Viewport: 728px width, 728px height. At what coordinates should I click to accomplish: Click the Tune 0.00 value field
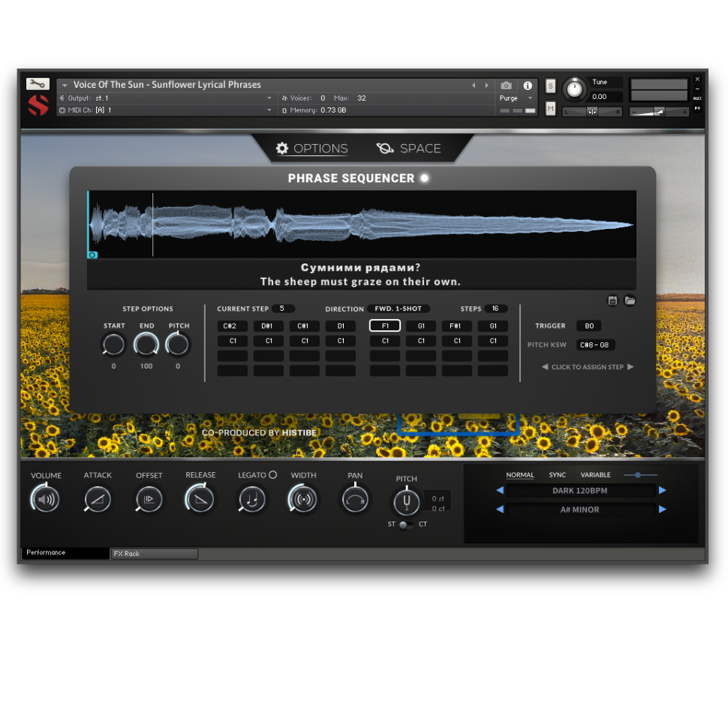tap(606, 97)
